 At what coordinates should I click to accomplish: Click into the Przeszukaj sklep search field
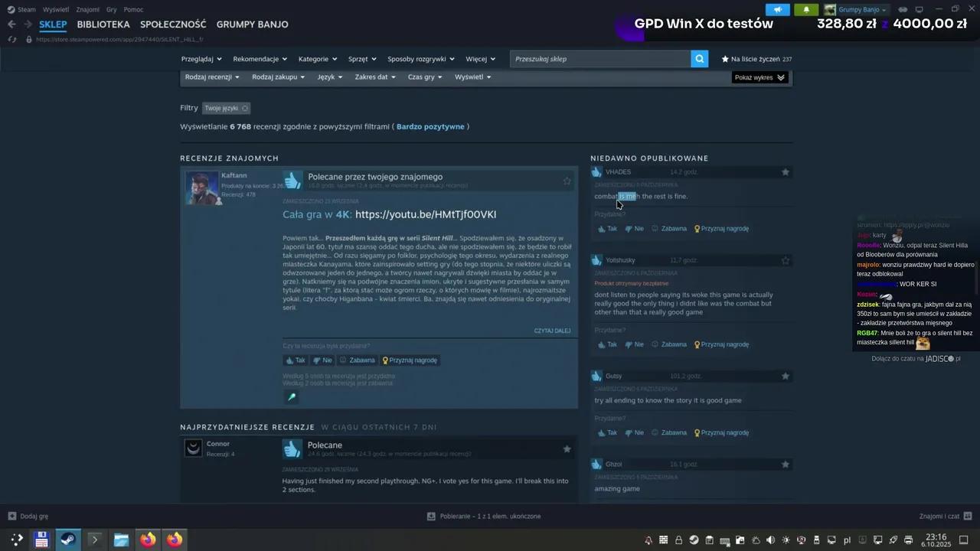coord(599,59)
